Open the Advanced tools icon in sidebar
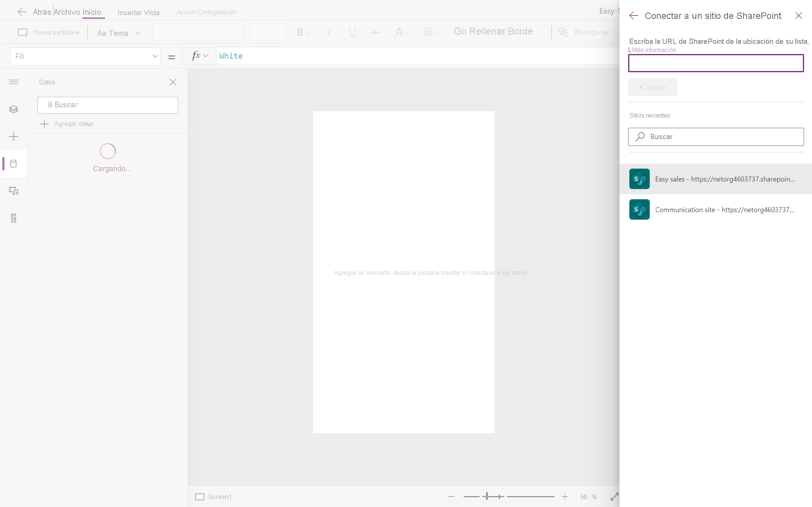The image size is (812, 507). click(14, 218)
